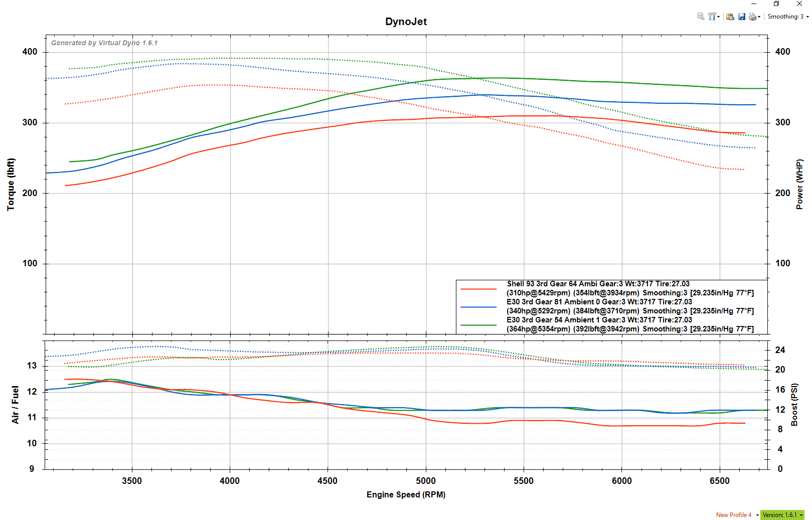The width and height of the screenshot is (812, 520).
Task: Restore down the Virtual Dyno window
Action: tap(776, 4)
